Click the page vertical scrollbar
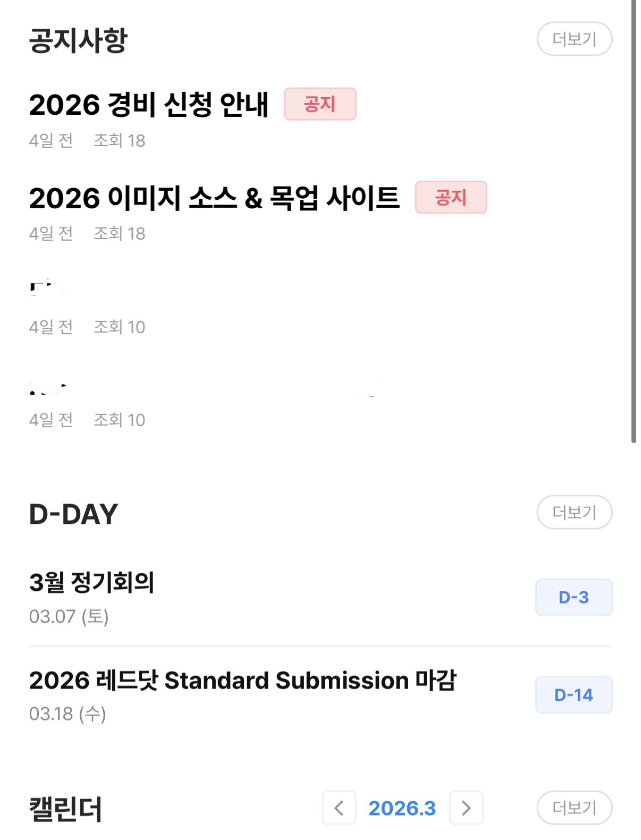The width and height of the screenshot is (641, 840). (x=634, y=223)
